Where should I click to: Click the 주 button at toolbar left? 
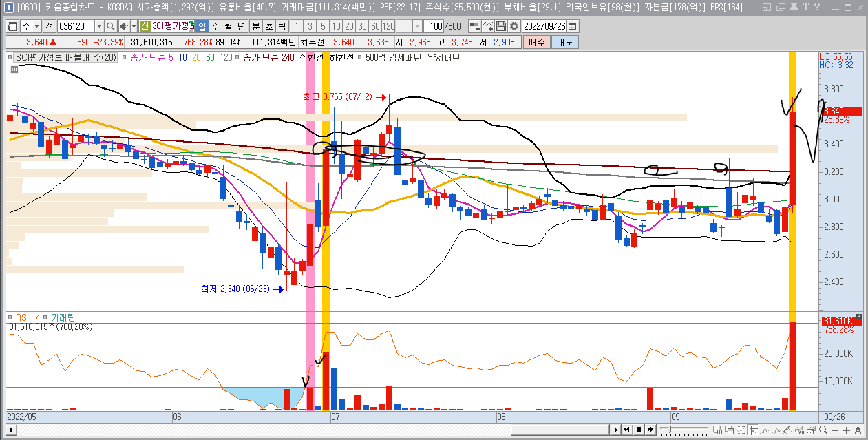[x=26, y=26]
